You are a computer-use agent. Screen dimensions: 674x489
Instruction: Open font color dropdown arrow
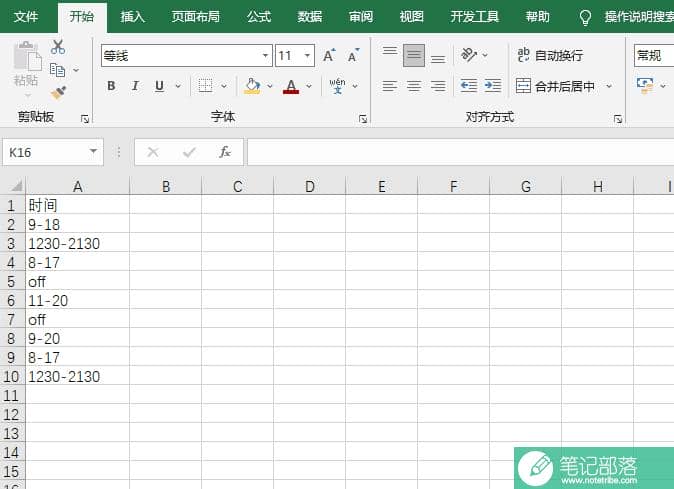coord(309,86)
